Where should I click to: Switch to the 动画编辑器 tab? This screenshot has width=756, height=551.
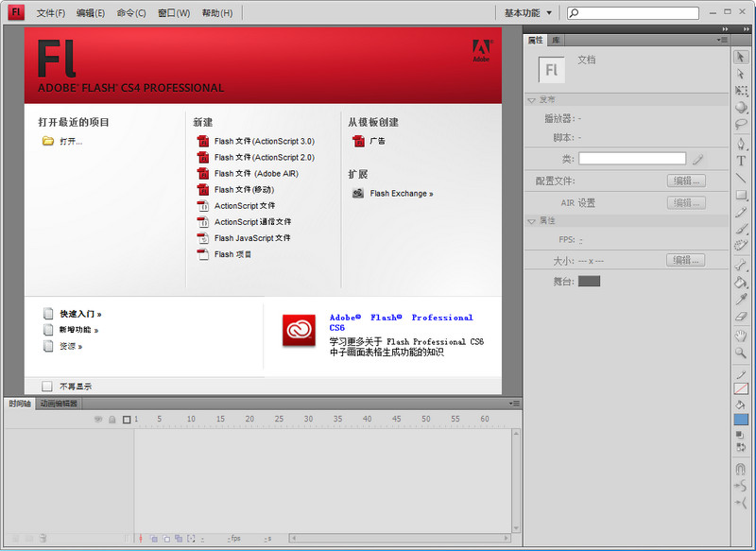[x=57, y=402]
